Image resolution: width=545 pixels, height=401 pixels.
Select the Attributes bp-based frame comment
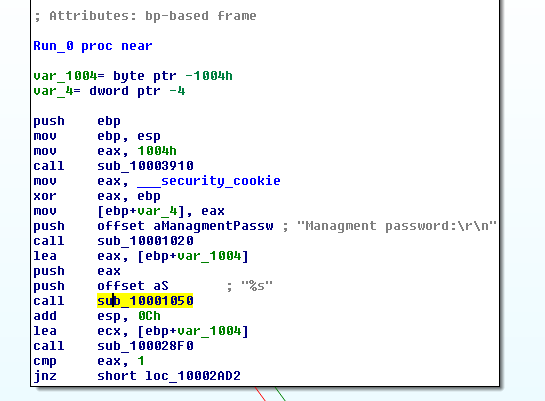coord(145,16)
